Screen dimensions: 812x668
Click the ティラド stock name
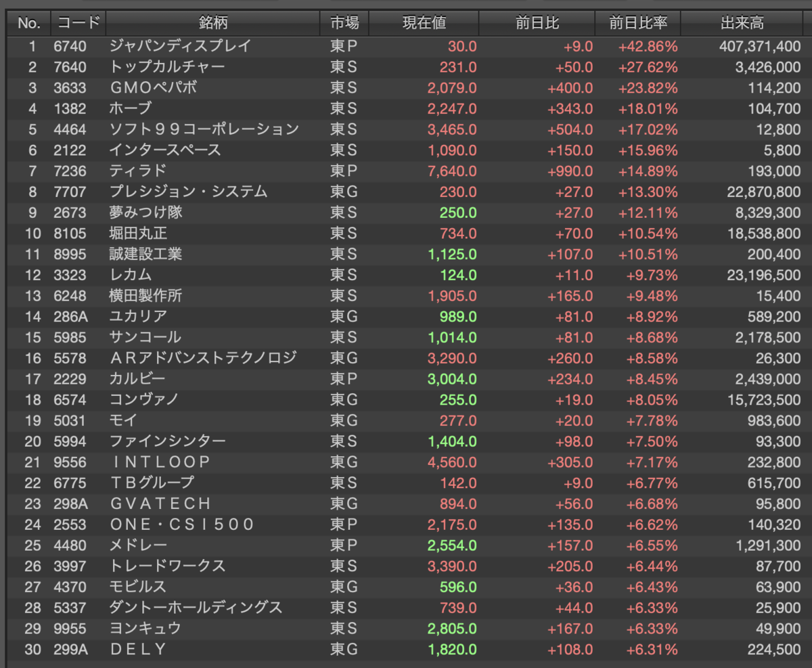pyautogui.click(x=137, y=171)
